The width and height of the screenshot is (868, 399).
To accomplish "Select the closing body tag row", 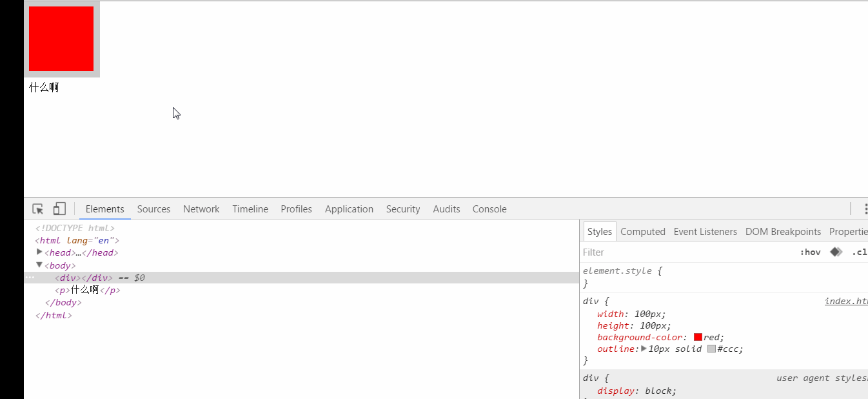I will pyautogui.click(x=63, y=302).
